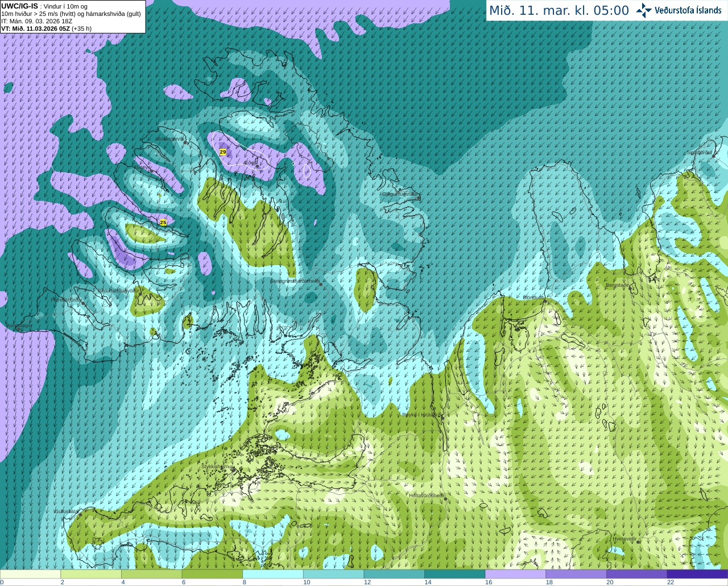Click the Reykir í Hrútafirði station label
Image resolution: width=728 pixels, height=586 pixels.
[421, 415]
